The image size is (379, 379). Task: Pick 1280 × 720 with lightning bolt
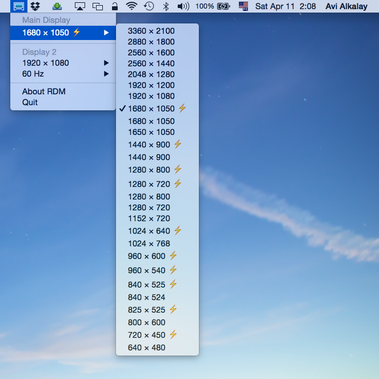[157, 184]
